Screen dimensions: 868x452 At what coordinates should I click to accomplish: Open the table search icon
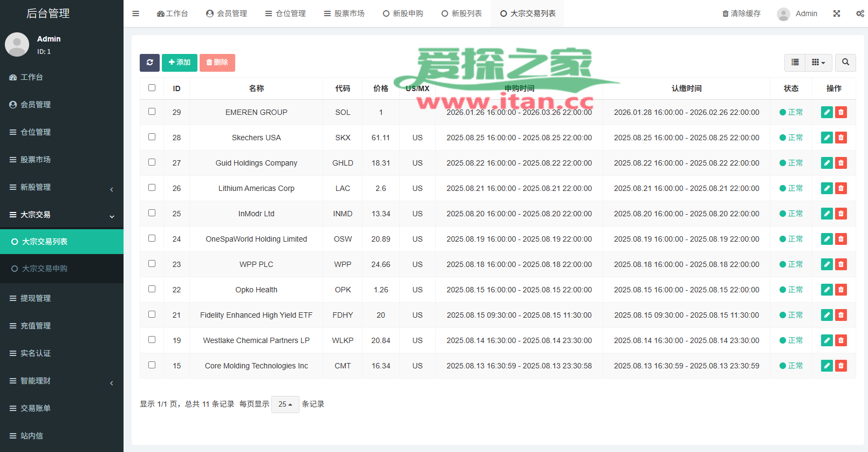[x=845, y=63]
